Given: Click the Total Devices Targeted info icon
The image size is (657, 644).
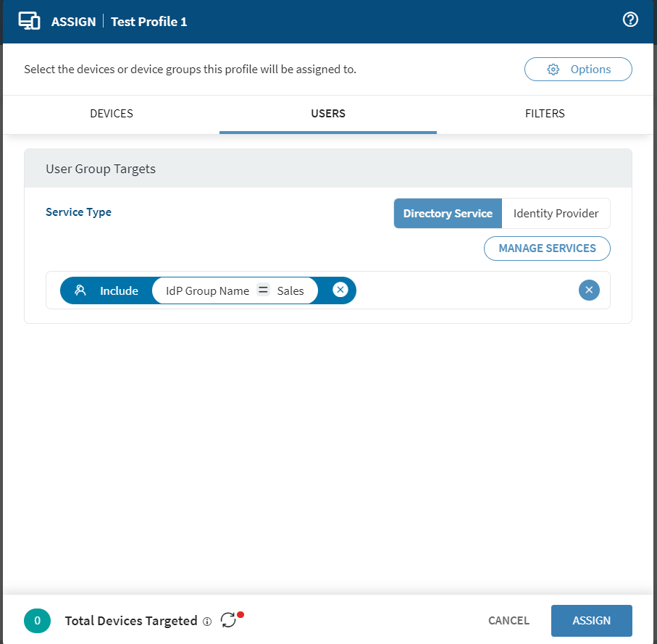Looking at the screenshot, I should 207,622.
